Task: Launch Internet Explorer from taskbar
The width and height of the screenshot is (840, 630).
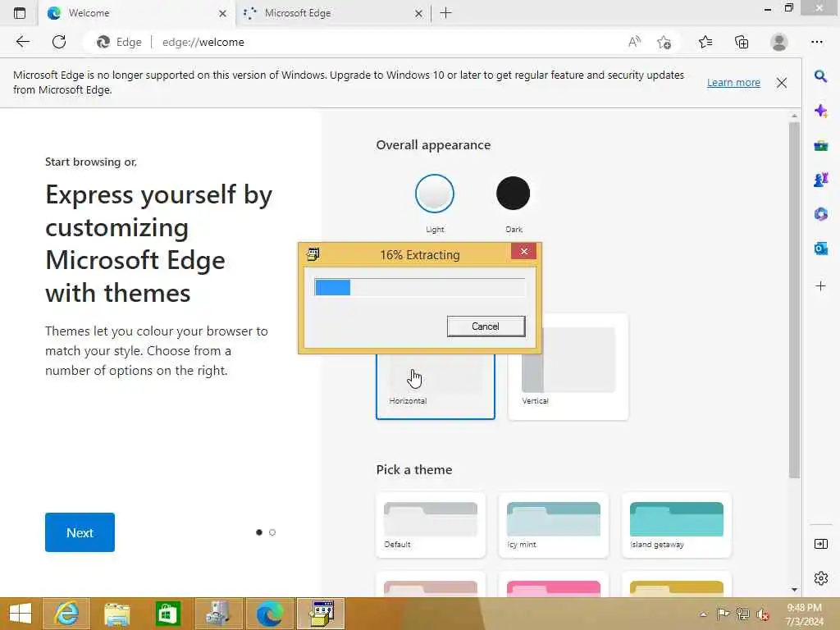Action: (67, 614)
